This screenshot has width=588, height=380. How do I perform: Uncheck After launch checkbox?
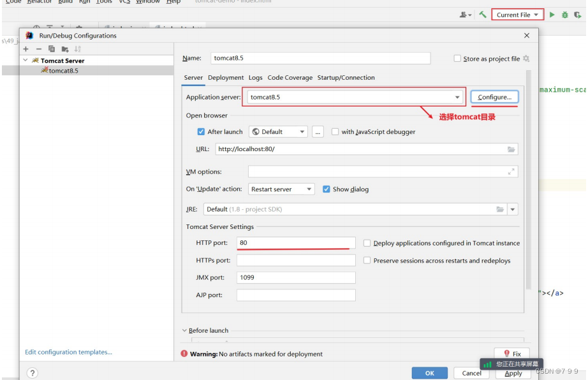click(201, 131)
